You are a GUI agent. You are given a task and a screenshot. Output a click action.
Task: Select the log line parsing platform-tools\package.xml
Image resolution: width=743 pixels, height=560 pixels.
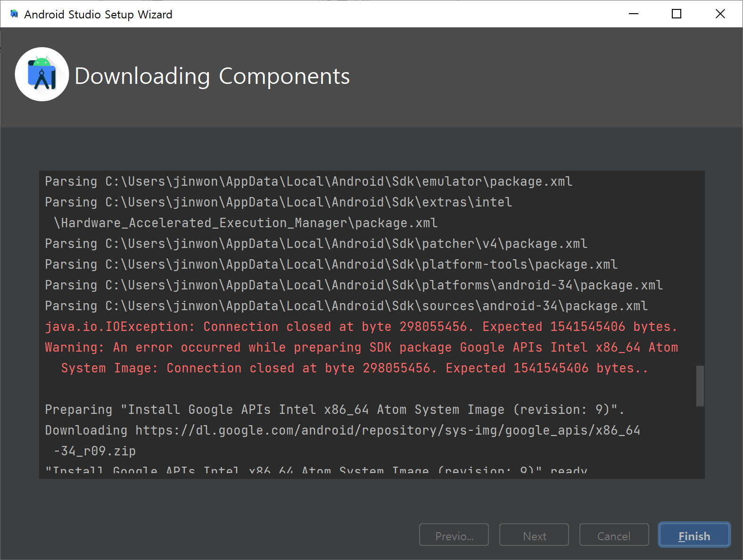tap(331, 264)
